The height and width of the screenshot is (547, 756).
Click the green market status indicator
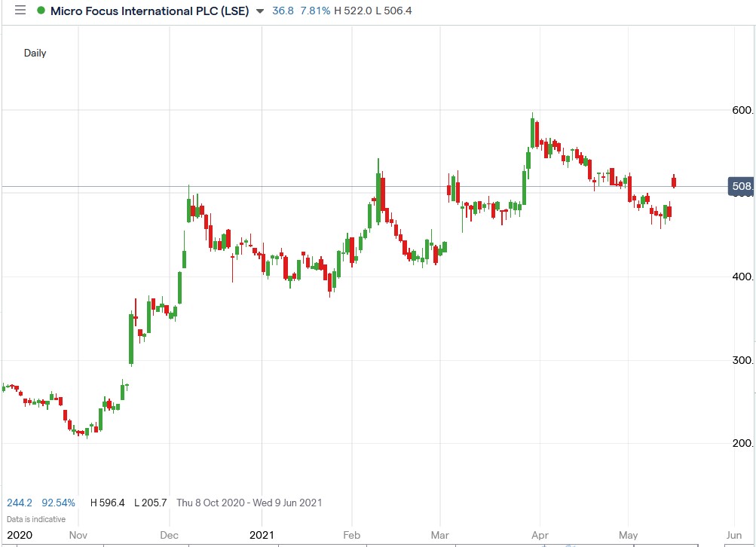point(41,11)
